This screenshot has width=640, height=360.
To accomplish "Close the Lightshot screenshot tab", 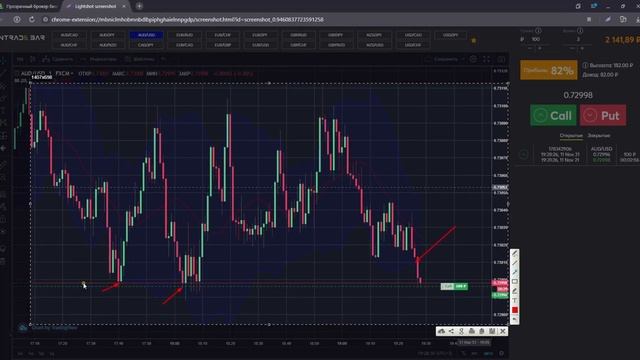I will tap(124, 7).
